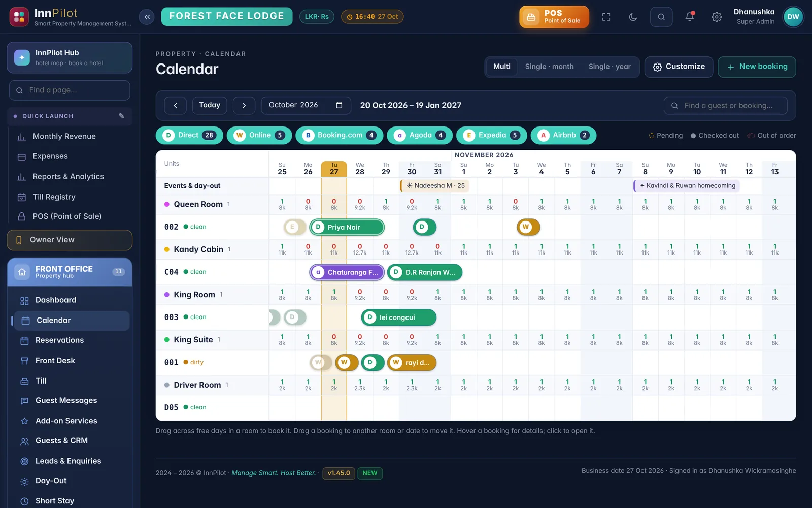Enter fullscreen mode icon
This screenshot has width=812, height=508.
(606, 17)
